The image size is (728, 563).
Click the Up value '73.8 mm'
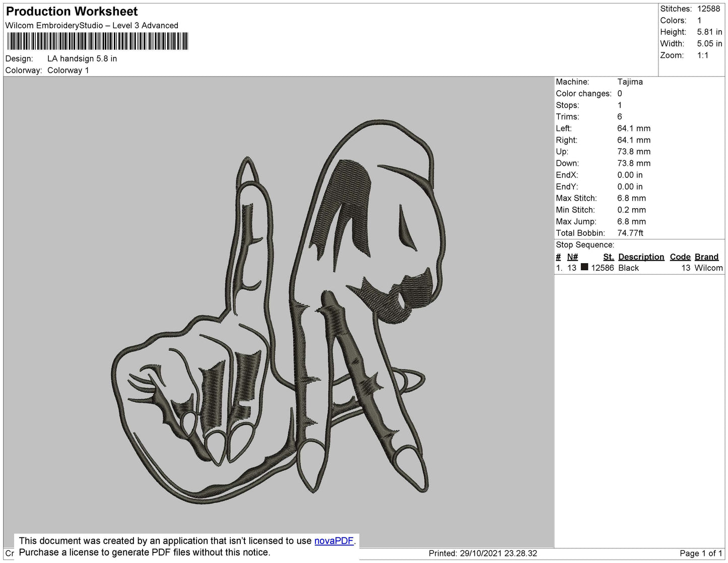[634, 151]
